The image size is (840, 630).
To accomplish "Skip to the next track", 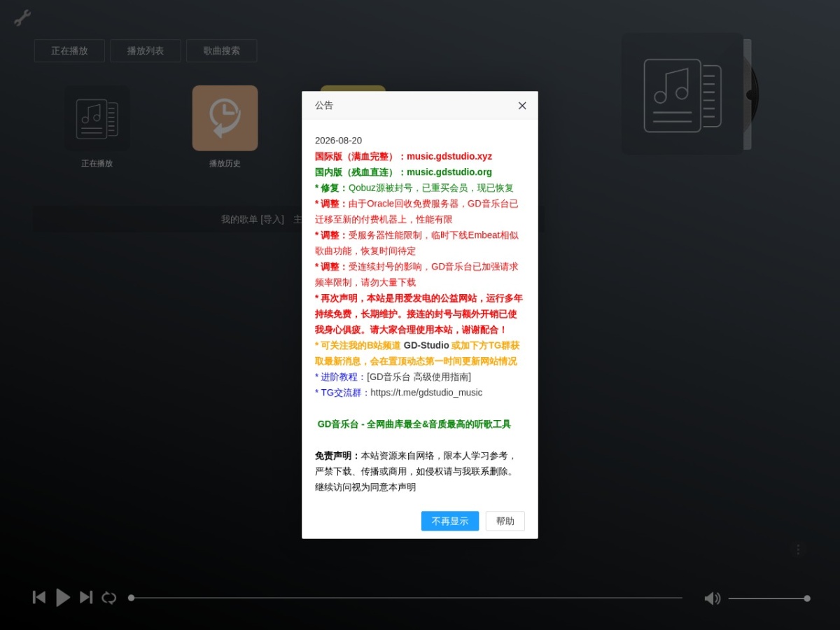I will [86, 597].
